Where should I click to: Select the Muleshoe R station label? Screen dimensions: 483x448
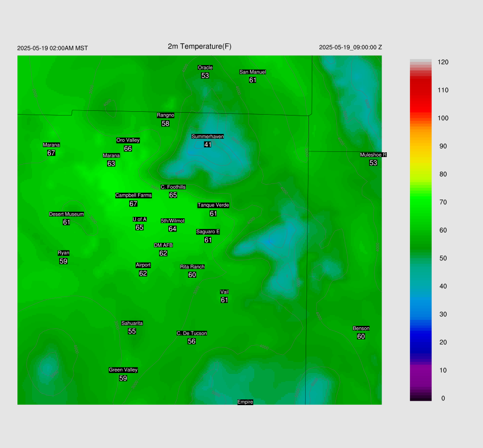373,155
